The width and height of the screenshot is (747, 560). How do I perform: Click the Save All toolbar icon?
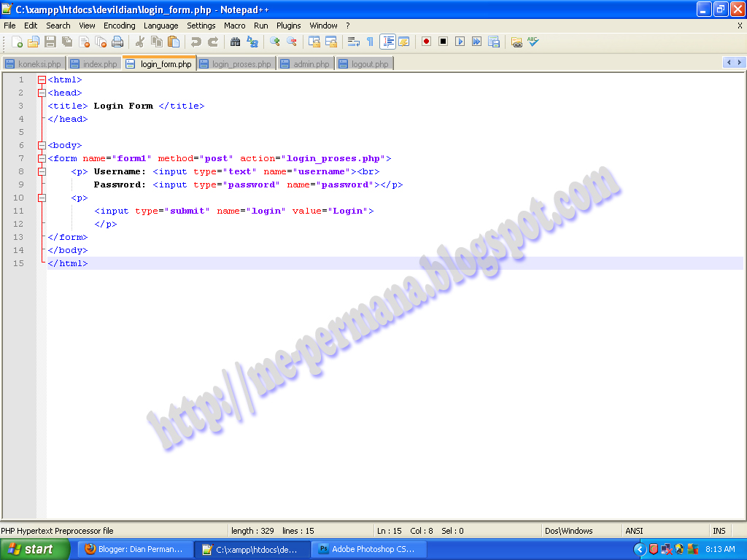point(67,42)
